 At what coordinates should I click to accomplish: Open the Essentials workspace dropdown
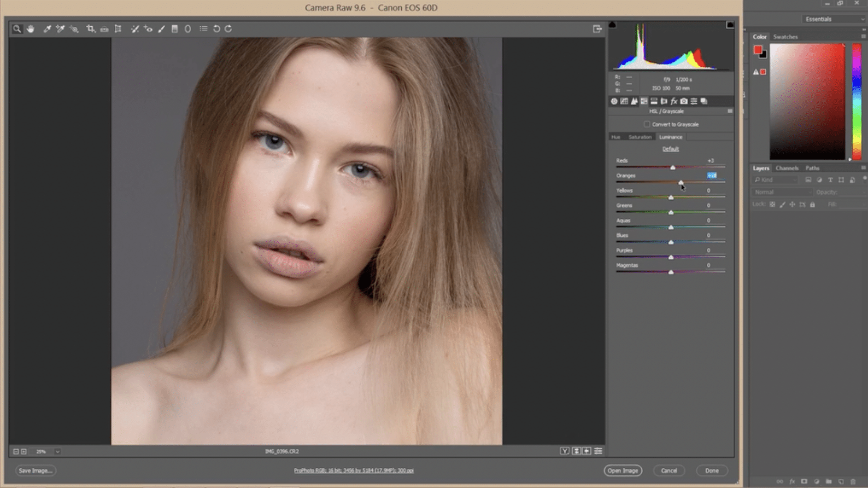pos(834,19)
